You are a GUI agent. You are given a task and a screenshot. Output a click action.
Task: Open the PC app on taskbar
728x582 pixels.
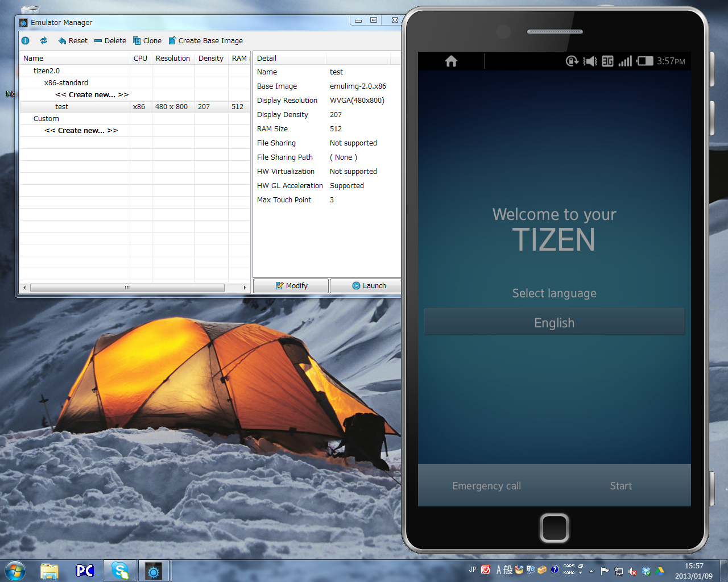click(85, 570)
